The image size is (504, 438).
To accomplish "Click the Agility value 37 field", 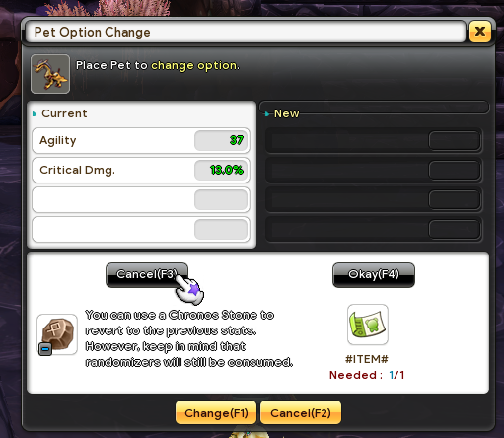I will point(221,140).
